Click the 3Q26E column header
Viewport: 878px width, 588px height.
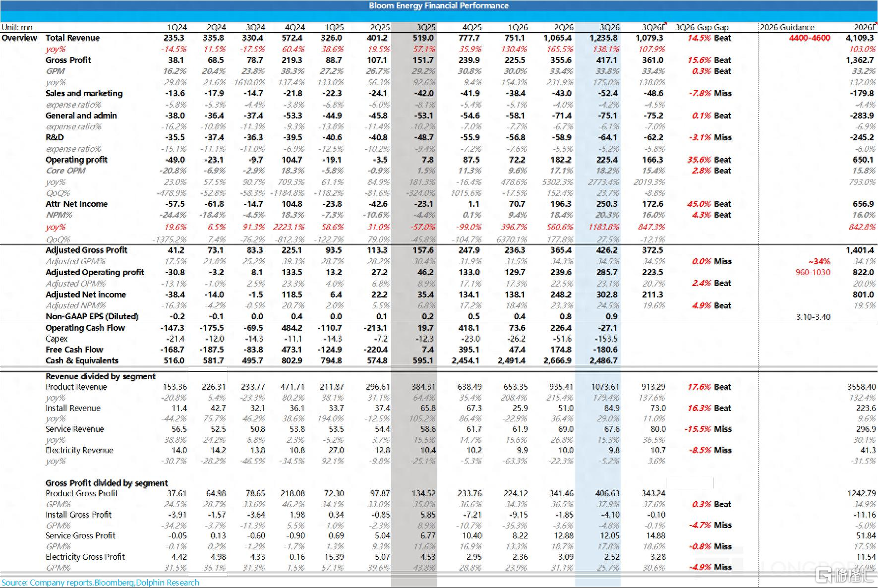tap(653, 28)
